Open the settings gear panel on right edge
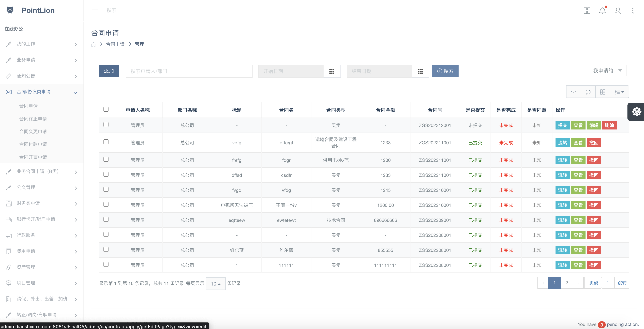Image resolution: width=644 pixels, height=329 pixels. [636, 112]
